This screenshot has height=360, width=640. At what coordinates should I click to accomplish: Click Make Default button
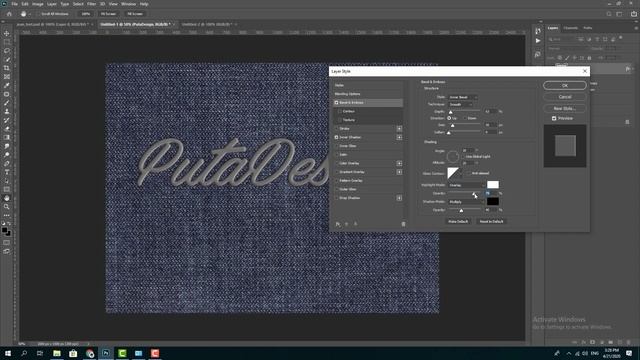[458, 221]
